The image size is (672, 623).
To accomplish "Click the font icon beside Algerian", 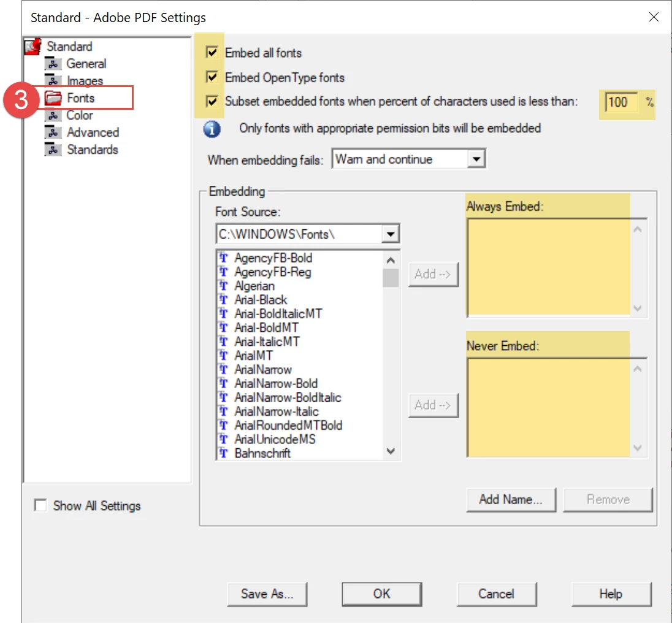I will point(224,286).
